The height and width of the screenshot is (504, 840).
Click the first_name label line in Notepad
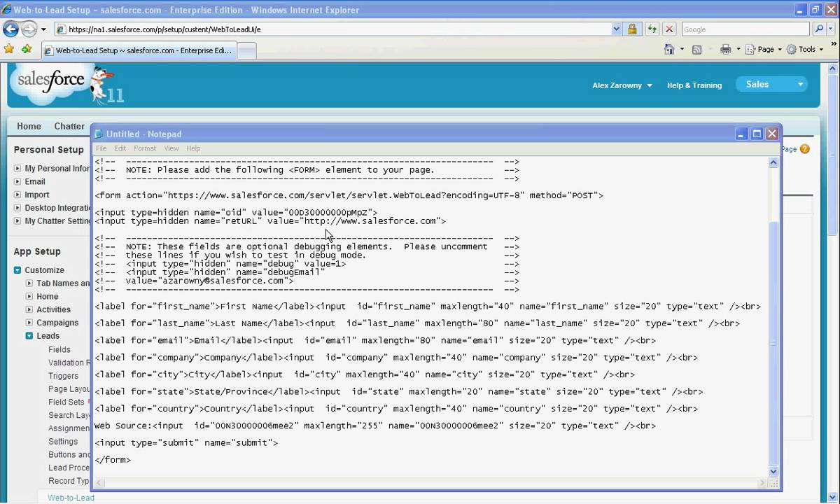(428, 307)
